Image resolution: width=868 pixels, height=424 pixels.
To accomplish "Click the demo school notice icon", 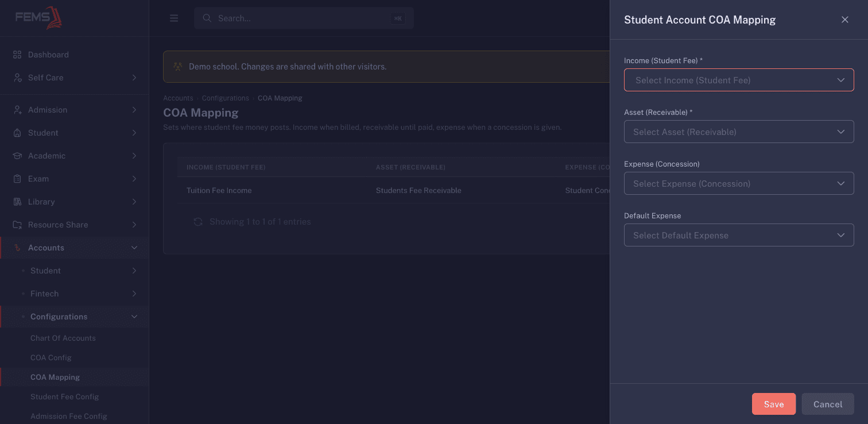I will [x=178, y=67].
